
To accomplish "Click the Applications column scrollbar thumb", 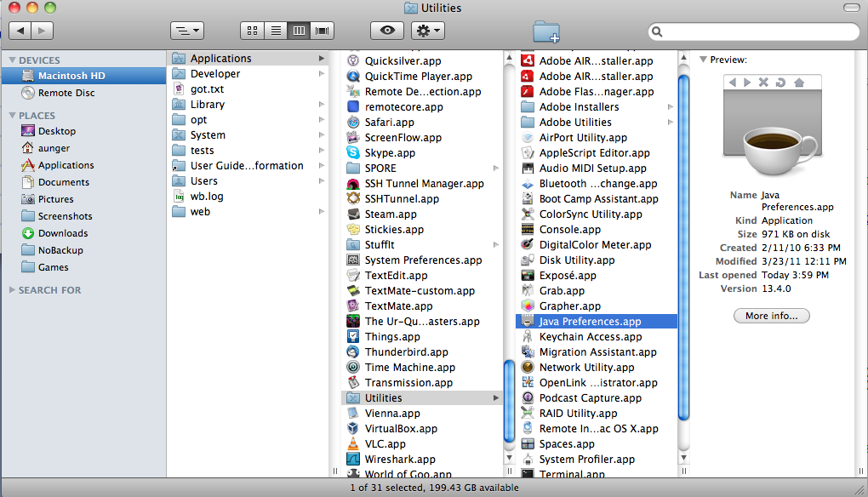I will click(509, 401).
